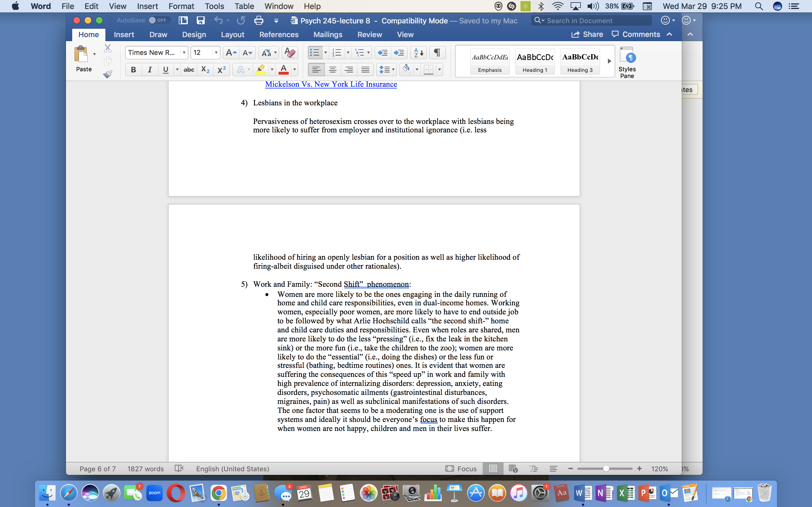Expand the font size dropdown
Screen dimensions: 812x507
(216, 53)
